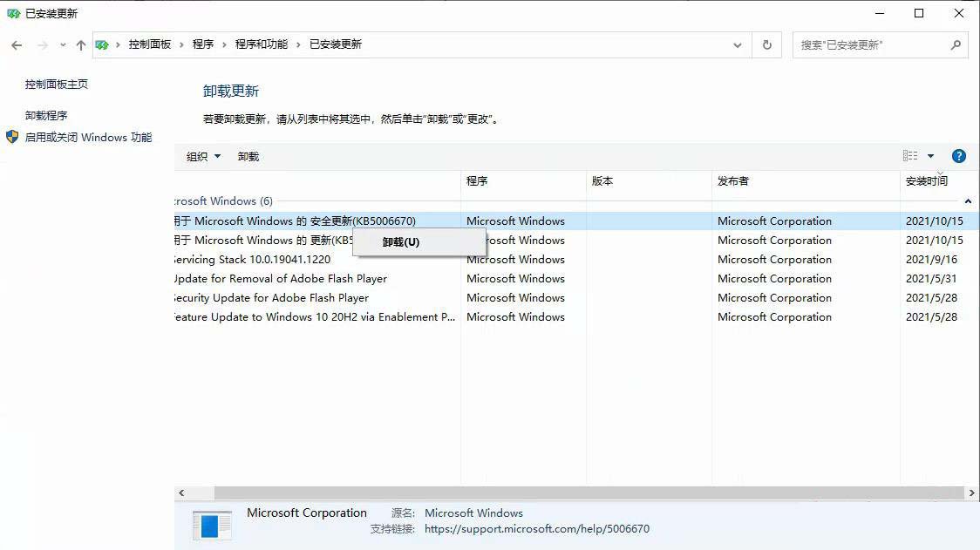Choose 卸载(U) from the context menu
The height and width of the screenshot is (550, 980).
[419, 241]
